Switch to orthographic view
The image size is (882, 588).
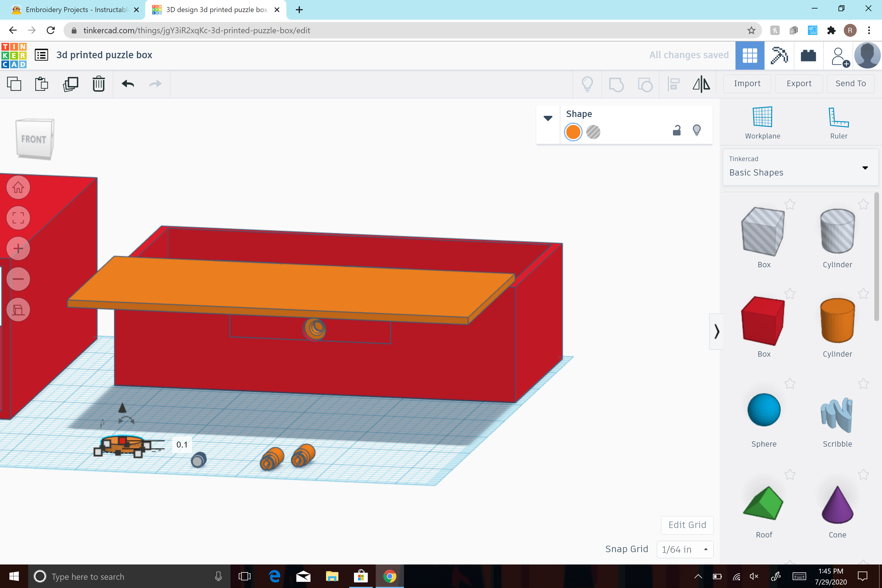point(18,309)
